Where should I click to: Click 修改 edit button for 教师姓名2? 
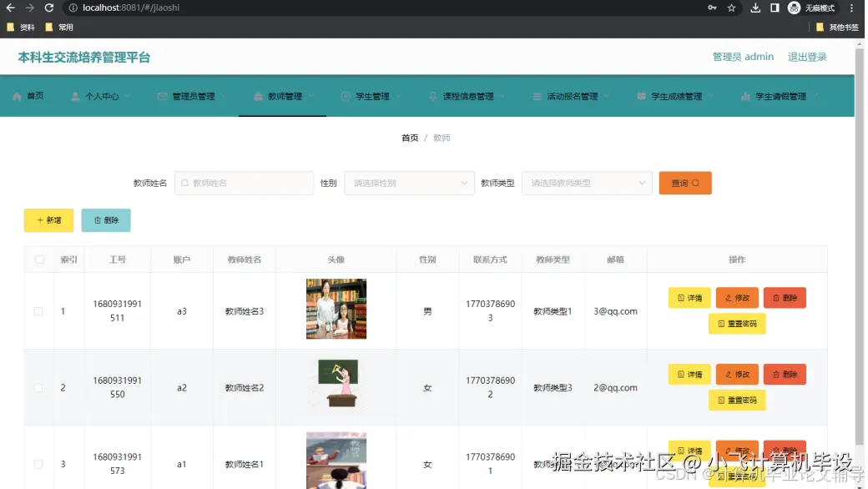(737, 374)
